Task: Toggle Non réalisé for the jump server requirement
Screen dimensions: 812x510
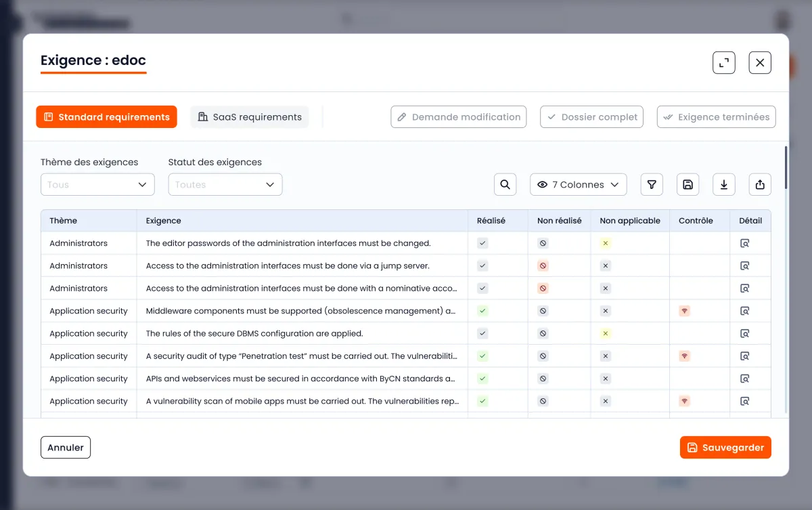Action: click(x=543, y=265)
